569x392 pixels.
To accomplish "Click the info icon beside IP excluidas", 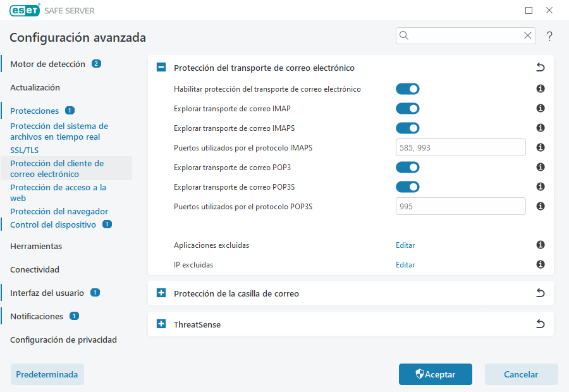I will (x=540, y=265).
